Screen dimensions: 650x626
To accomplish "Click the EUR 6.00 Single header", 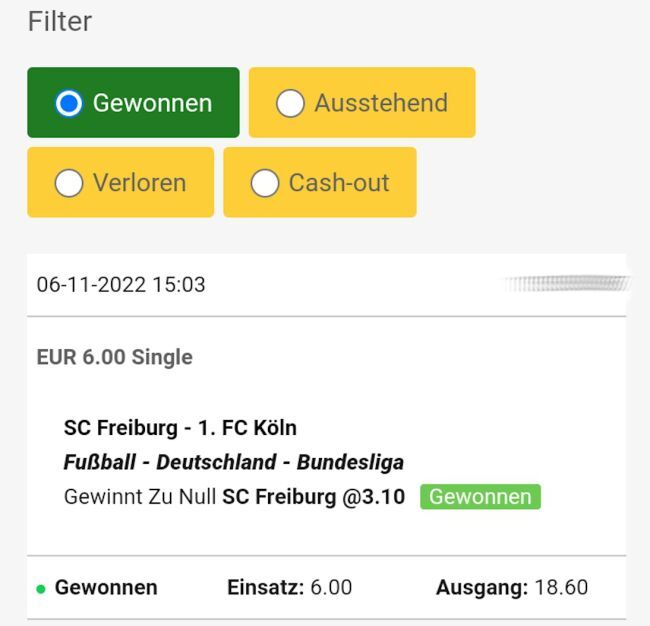I will pyautogui.click(x=115, y=357).
